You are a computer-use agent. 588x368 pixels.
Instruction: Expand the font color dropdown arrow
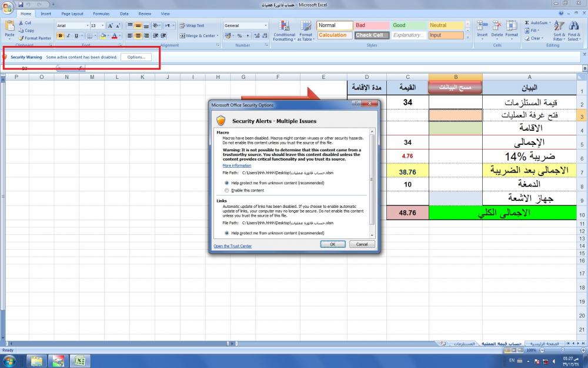pyautogui.click(x=119, y=36)
